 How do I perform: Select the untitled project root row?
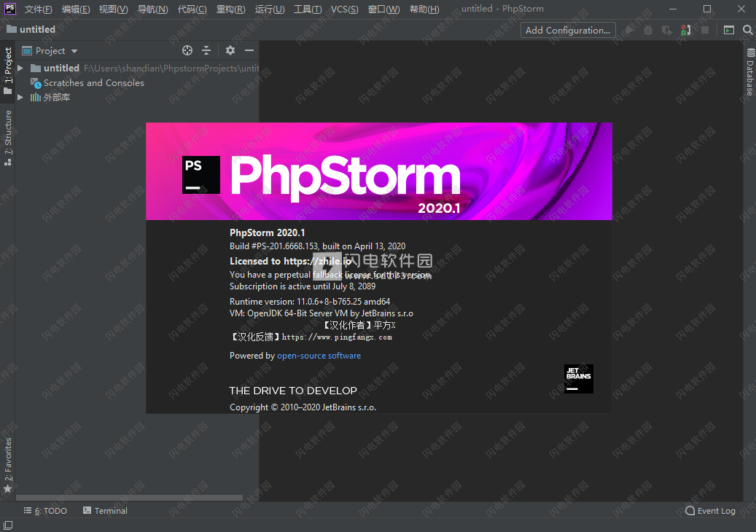point(137,68)
